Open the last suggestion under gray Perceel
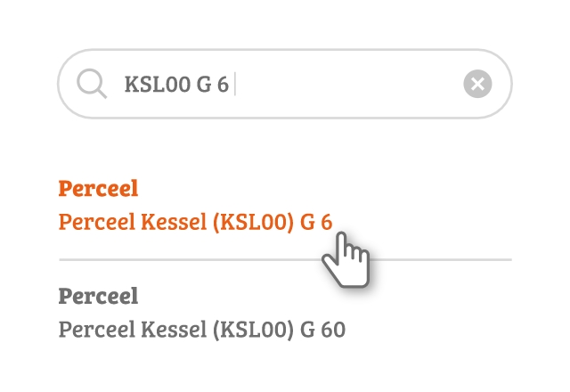Screen dimensions: 570x392 pos(202,330)
